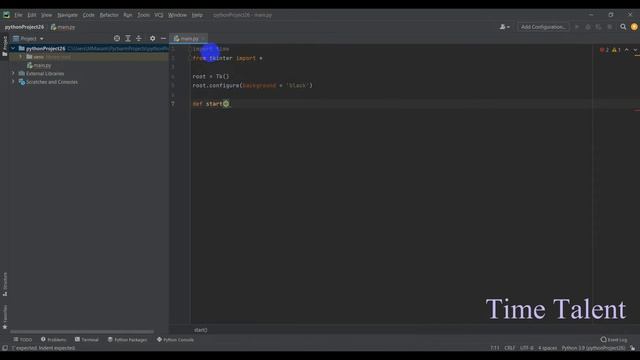Click the Expand All icon in Project panel
This screenshot has height=360, width=640.
click(128, 38)
